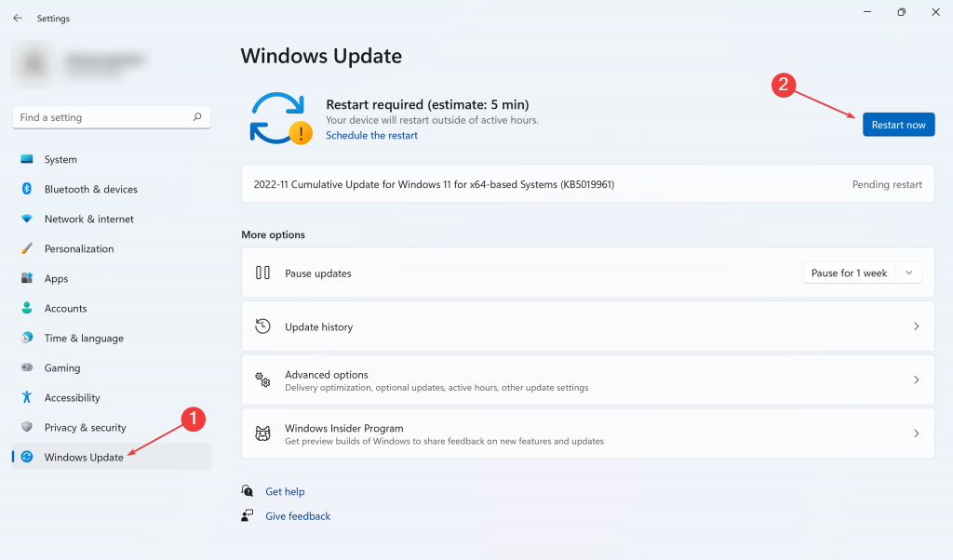Screen dimensions: 953x560
Task: Click the Windows Insider cat icon
Action: point(262,433)
